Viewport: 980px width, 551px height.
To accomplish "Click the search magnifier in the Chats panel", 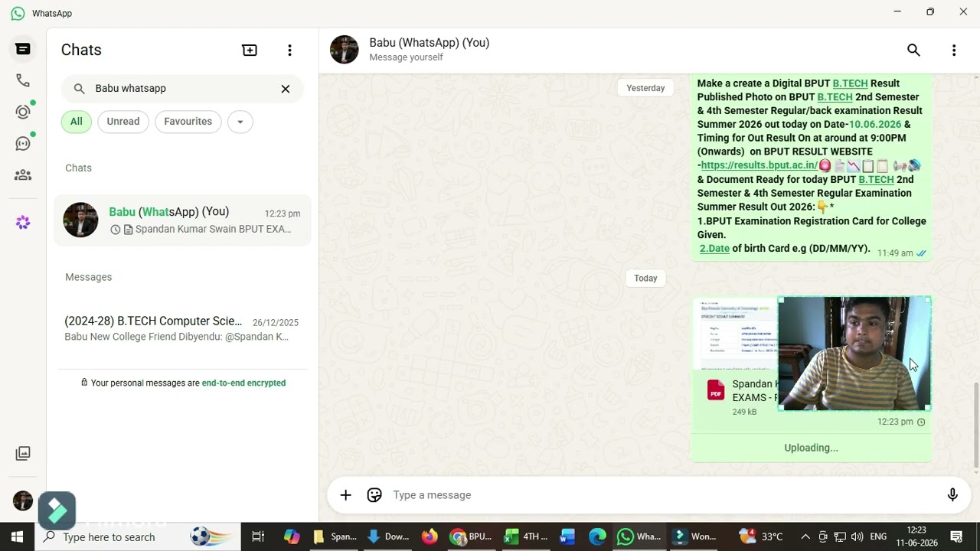I will point(79,89).
